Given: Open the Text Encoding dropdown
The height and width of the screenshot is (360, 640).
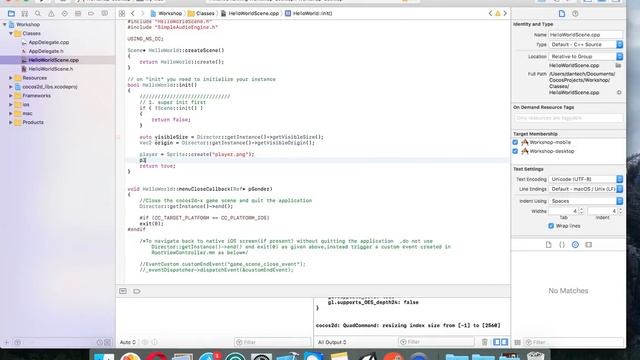Looking at the screenshot, I should point(586,179).
